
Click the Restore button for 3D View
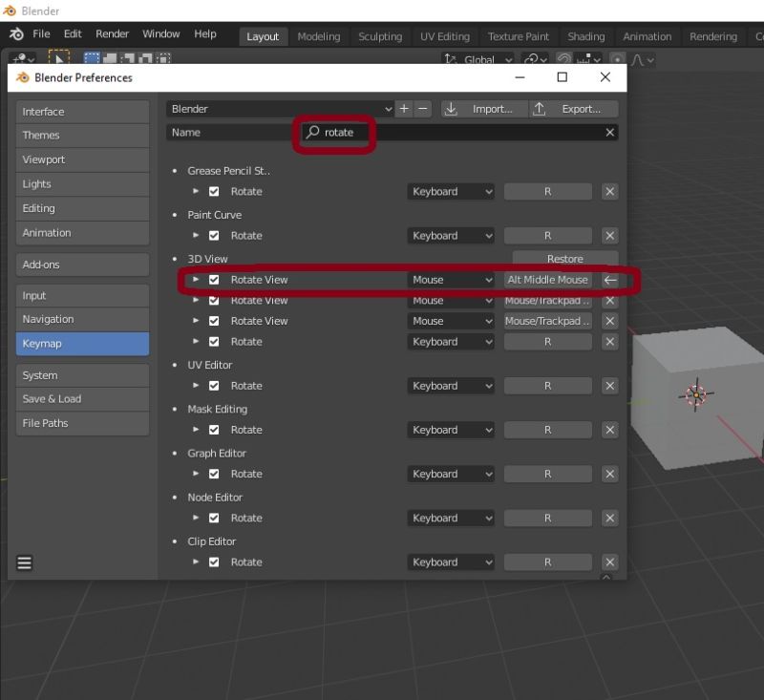563,258
